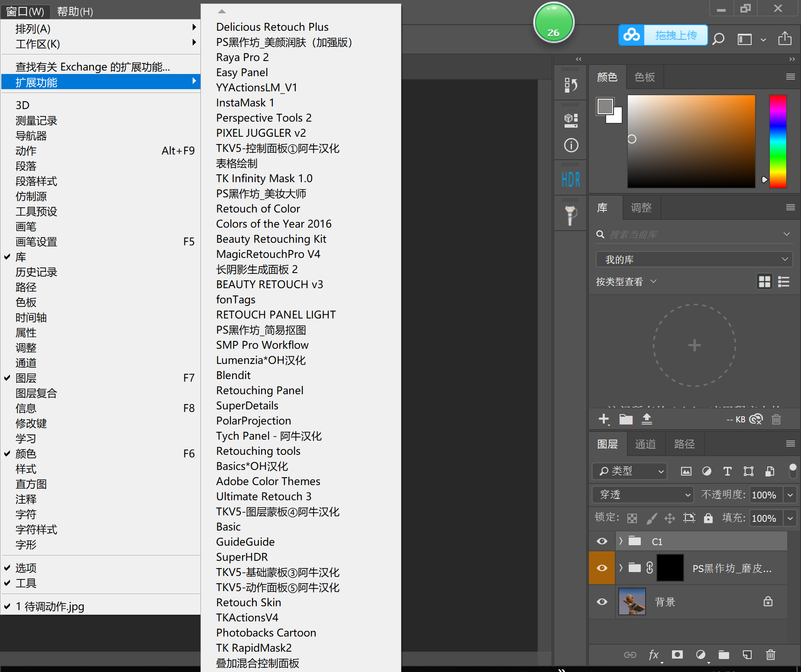
Task: Open the 3D cube panel icon in side dock
Action: (x=571, y=120)
